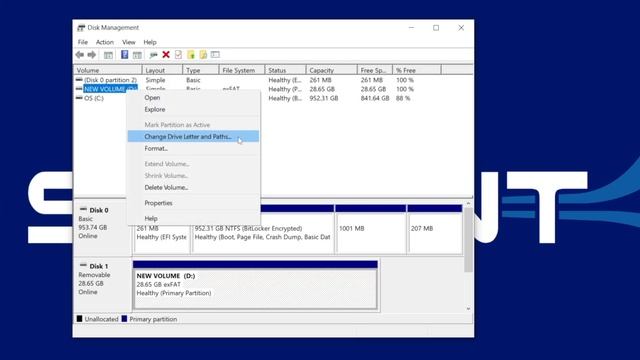Sort by the Capacity column header

click(x=331, y=70)
